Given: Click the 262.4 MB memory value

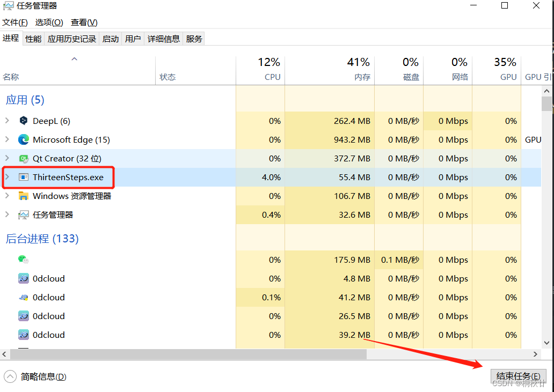Looking at the screenshot, I should (x=352, y=121).
